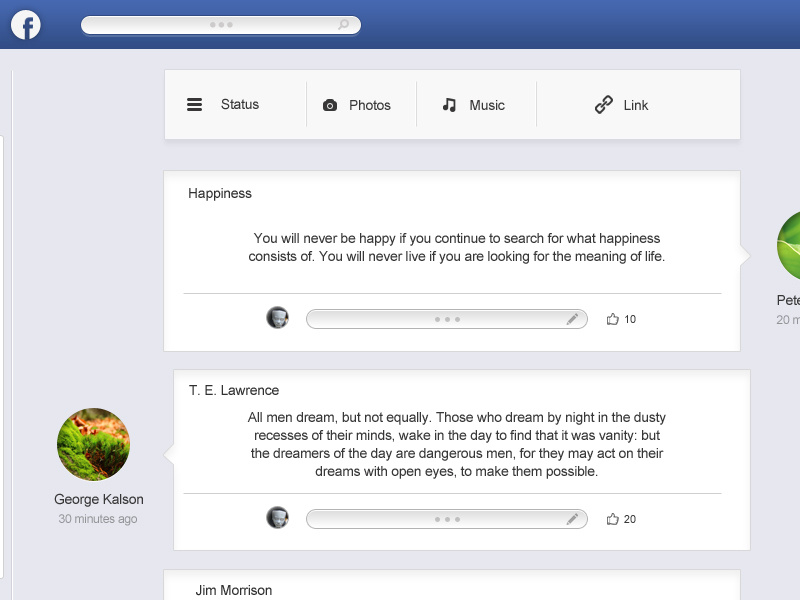Click the Status hamburger lines icon
The image size is (800, 600).
194,105
